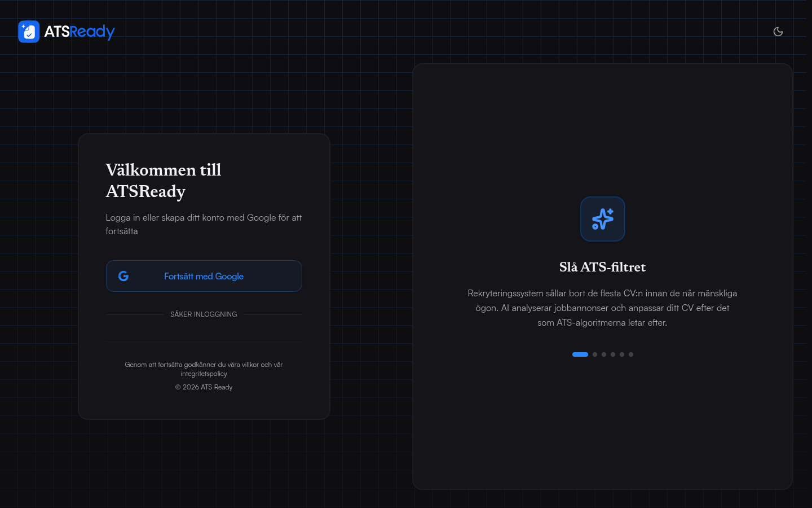812x508 pixels.
Task: Click the heading "Välkommen till ATSReady"
Action: click(164, 181)
